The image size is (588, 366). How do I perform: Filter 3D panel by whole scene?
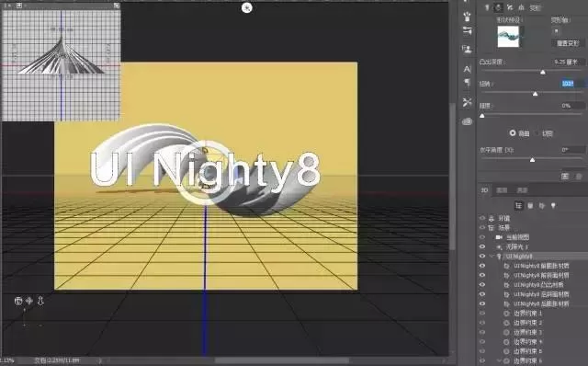click(x=518, y=205)
